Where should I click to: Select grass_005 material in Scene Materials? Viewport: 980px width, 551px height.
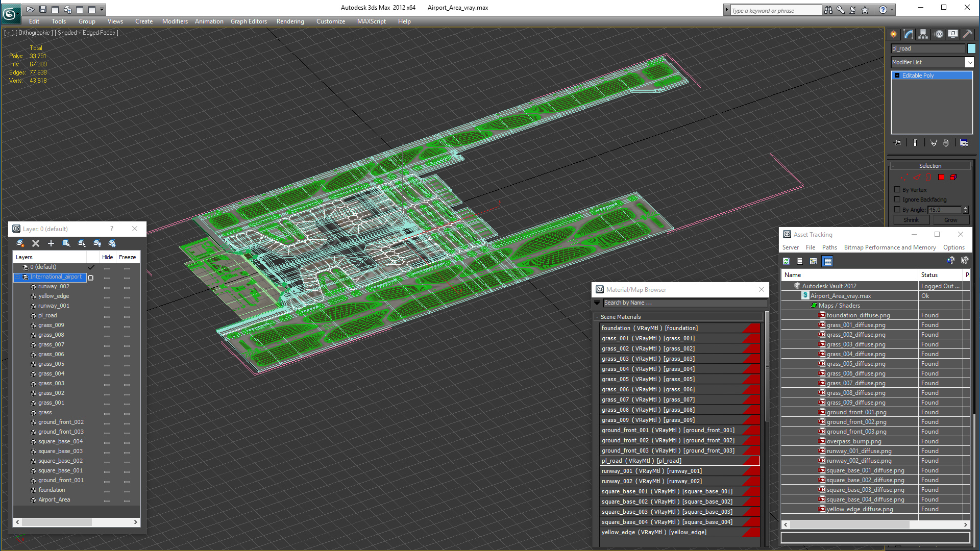pos(680,379)
